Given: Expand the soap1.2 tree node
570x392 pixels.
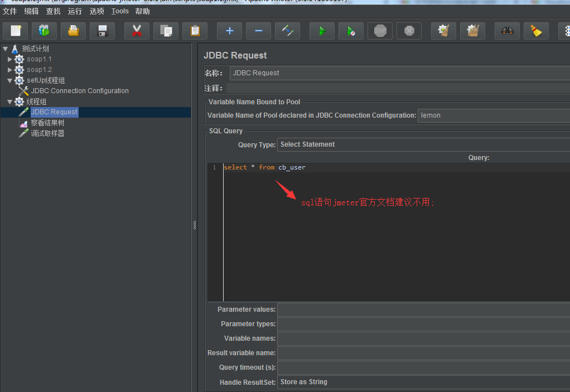Looking at the screenshot, I should [10, 70].
